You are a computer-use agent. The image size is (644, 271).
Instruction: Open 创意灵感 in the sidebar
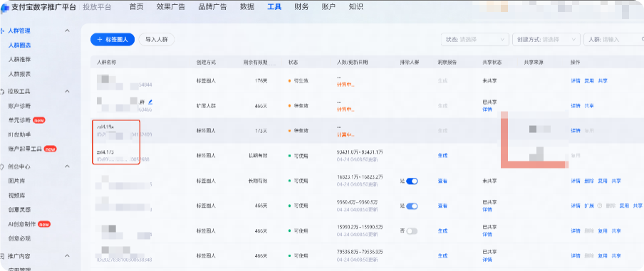pyautogui.click(x=19, y=210)
